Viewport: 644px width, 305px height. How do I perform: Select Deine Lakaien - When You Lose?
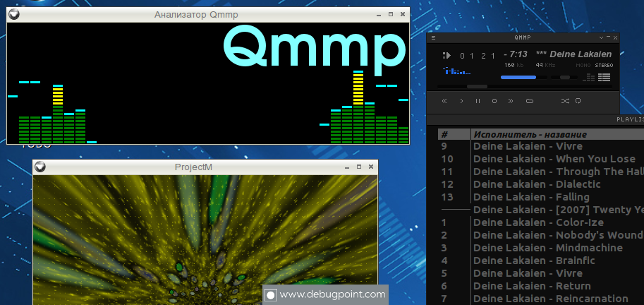coord(541,159)
